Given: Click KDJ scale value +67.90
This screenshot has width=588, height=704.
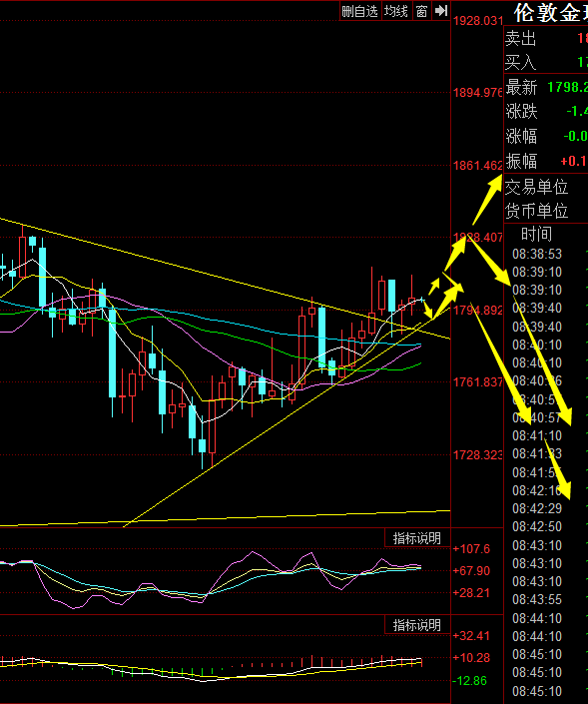Looking at the screenshot, I should pyautogui.click(x=471, y=571).
